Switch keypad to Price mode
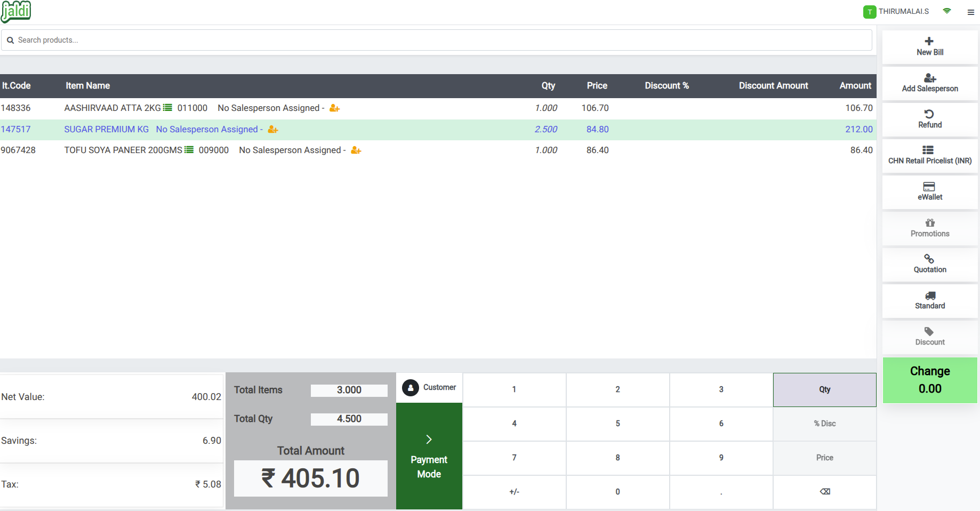The width and height of the screenshot is (980, 511). [x=824, y=458]
